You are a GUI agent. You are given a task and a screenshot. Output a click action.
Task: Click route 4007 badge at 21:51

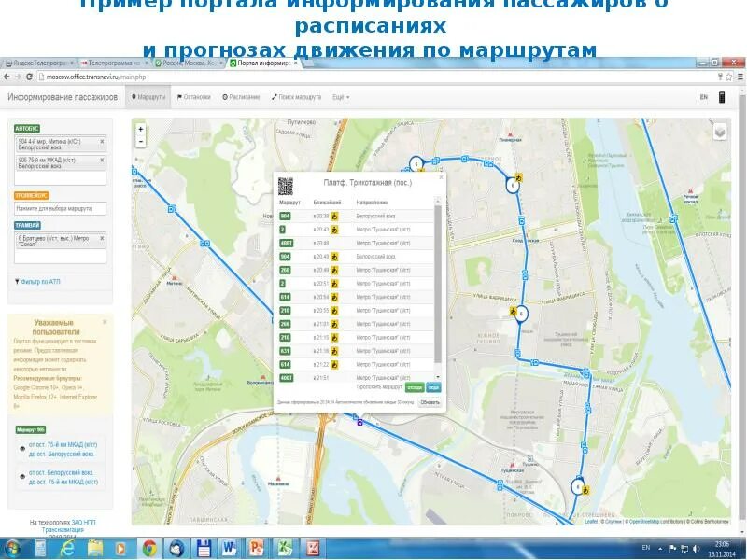tap(287, 378)
